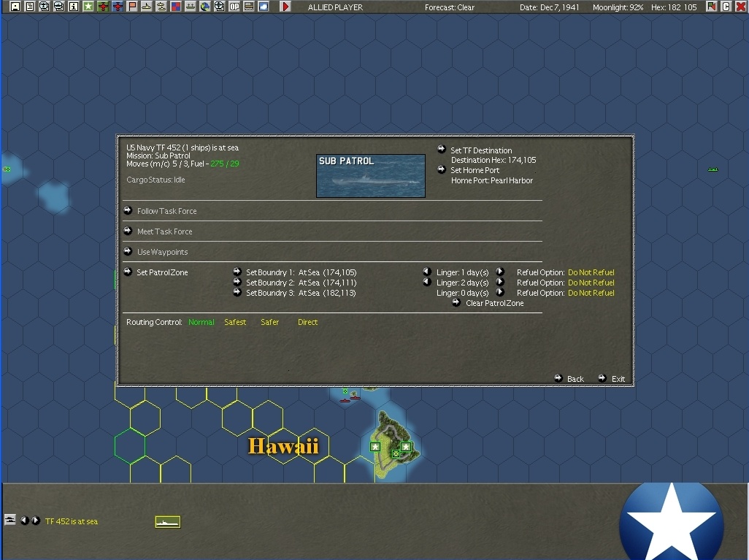This screenshot has height=560, width=749.
Task: Change Refuel Option for Boundary 1
Action: pos(591,272)
